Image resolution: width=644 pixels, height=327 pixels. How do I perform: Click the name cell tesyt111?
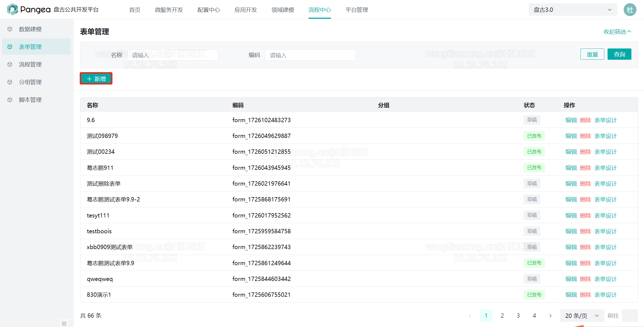tap(98, 216)
